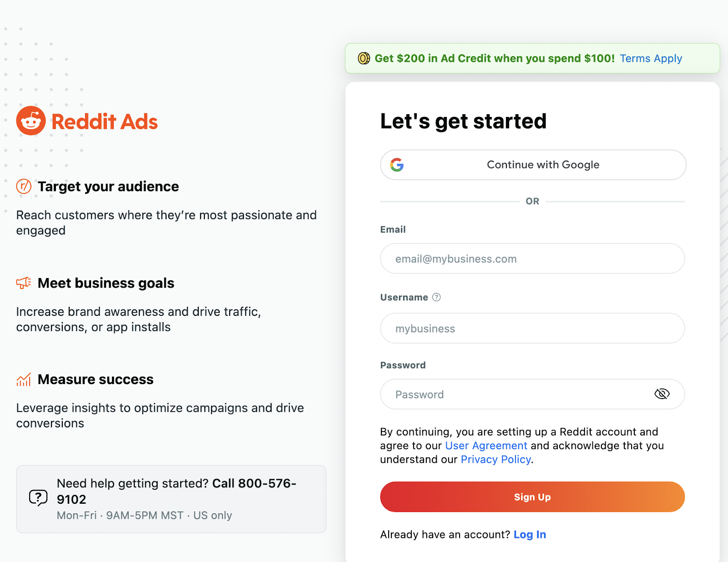
Task: Click the megaphone business goals icon
Action: click(24, 283)
